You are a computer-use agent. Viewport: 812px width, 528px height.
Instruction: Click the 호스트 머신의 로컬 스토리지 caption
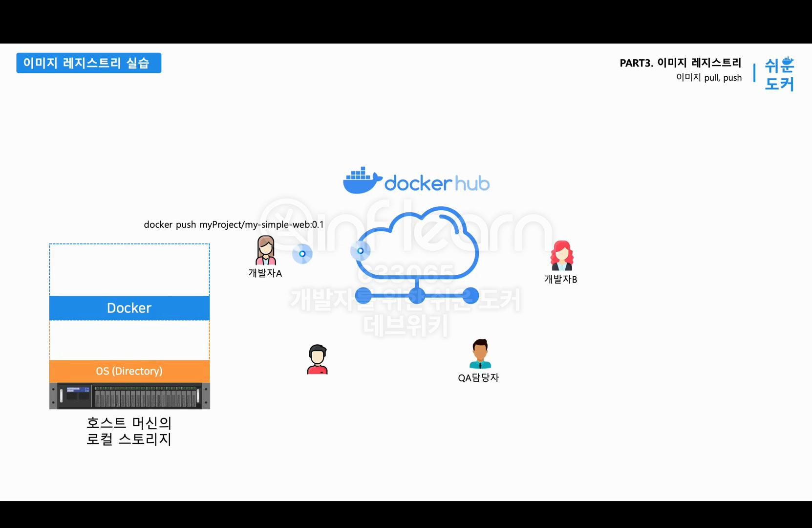click(x=129, y=431)
